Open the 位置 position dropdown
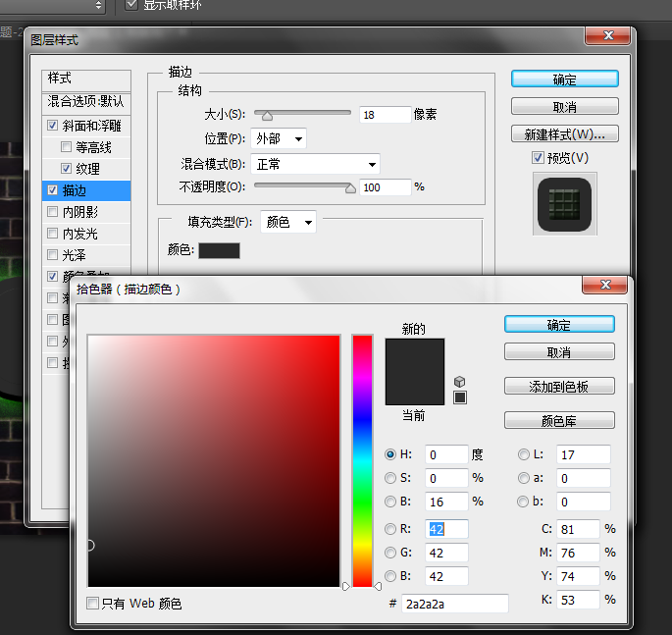Screen dimensions: 672x635 279,138
